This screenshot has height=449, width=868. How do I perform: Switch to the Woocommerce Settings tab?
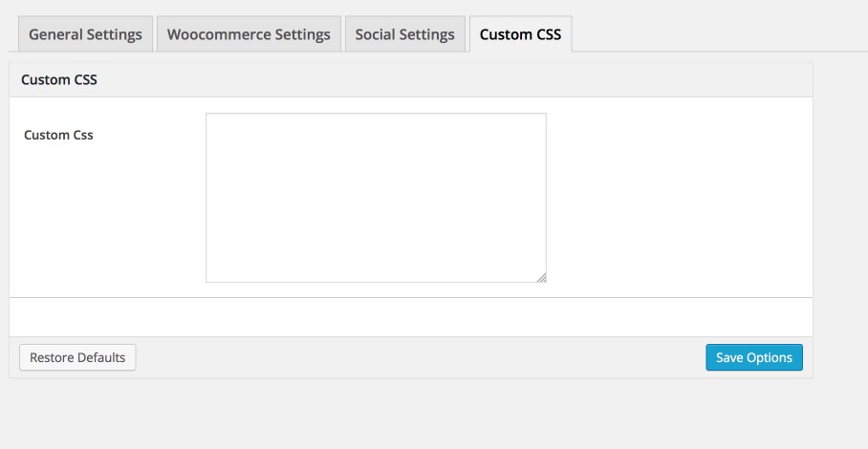pos(249,34)
